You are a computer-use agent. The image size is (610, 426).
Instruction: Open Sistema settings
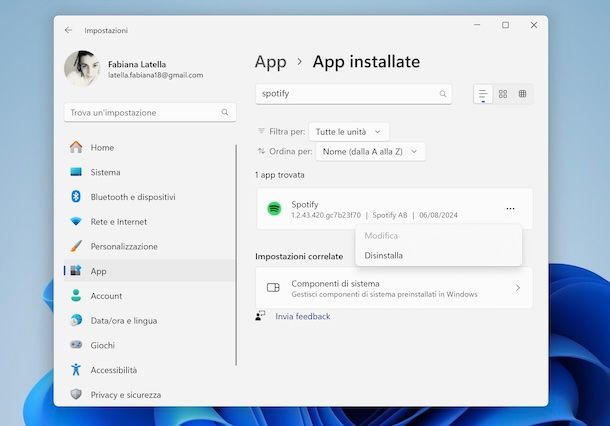[149, 172]
